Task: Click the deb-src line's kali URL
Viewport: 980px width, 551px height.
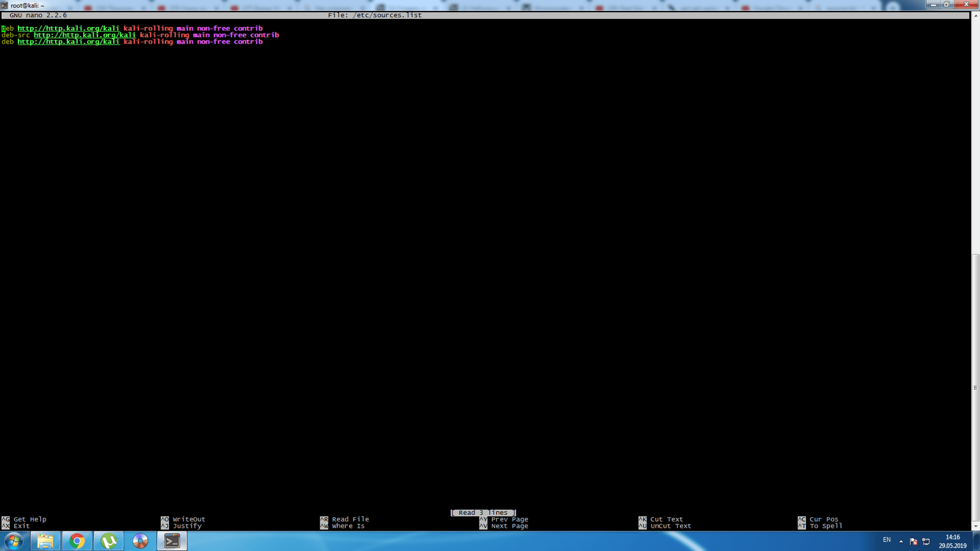Action: coord(85,35)
